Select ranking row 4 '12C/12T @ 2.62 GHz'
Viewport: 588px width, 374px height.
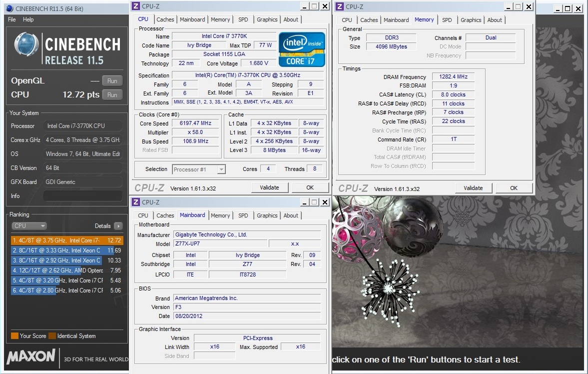click(x=67, y=270)
